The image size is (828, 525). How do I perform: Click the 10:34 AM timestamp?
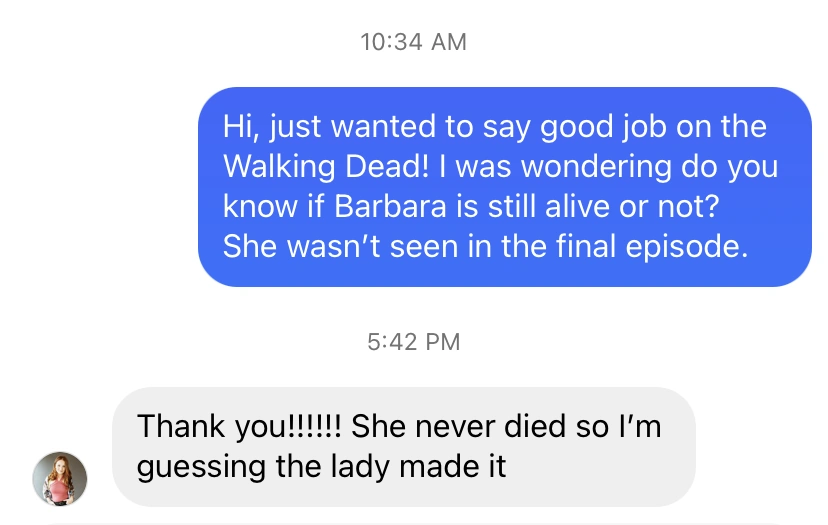(x=413, y=42)
